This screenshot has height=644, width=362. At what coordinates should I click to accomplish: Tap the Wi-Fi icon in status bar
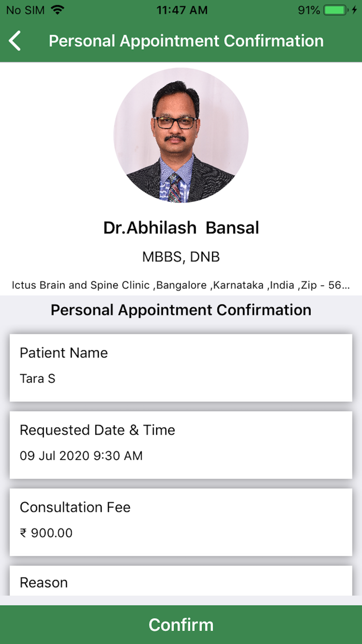pyautogui.click(x=57, y=9)
